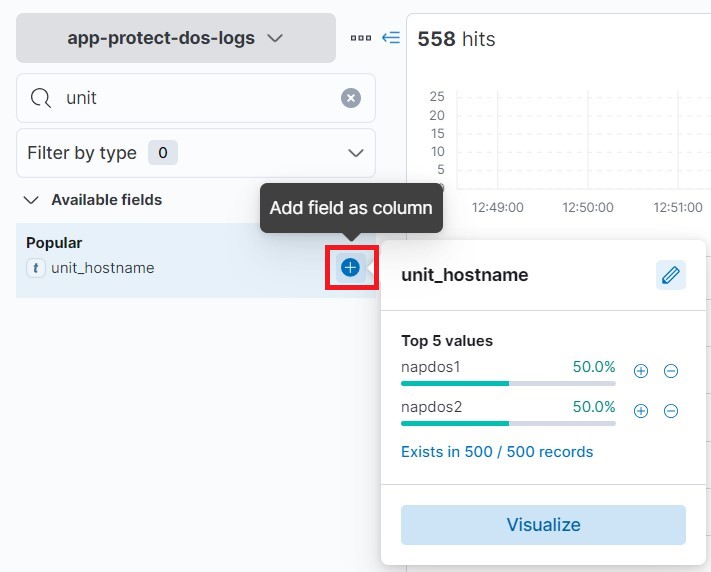This screenshot has width=711, height=572.
Task: Click the unit_hostname popover title
Action: (x=465, y=275)
